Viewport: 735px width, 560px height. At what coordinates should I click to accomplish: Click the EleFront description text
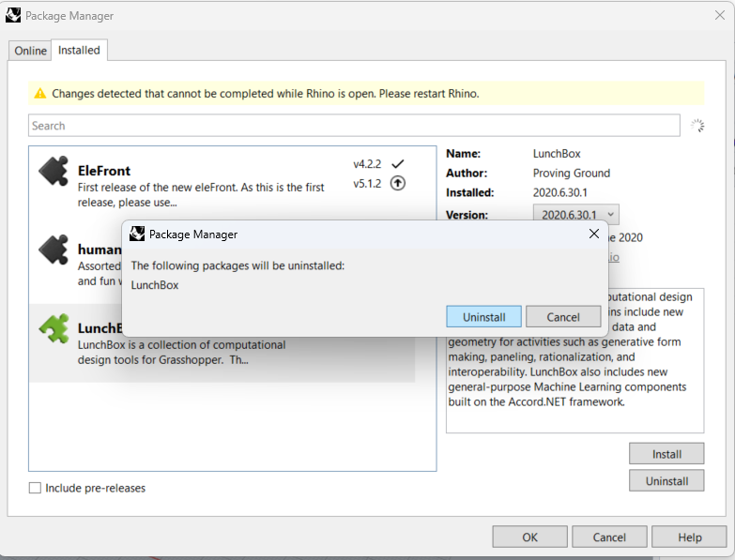point(201,195)
